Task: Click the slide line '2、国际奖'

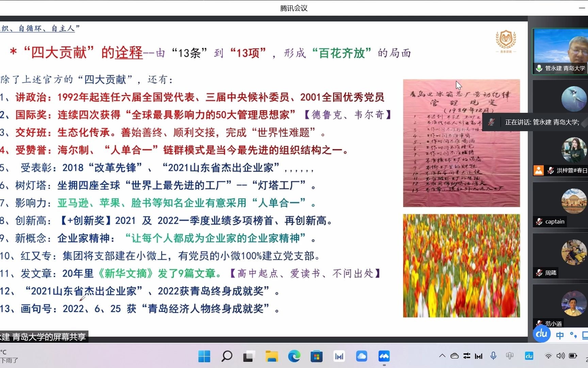Action: click(x=196, y=115)
